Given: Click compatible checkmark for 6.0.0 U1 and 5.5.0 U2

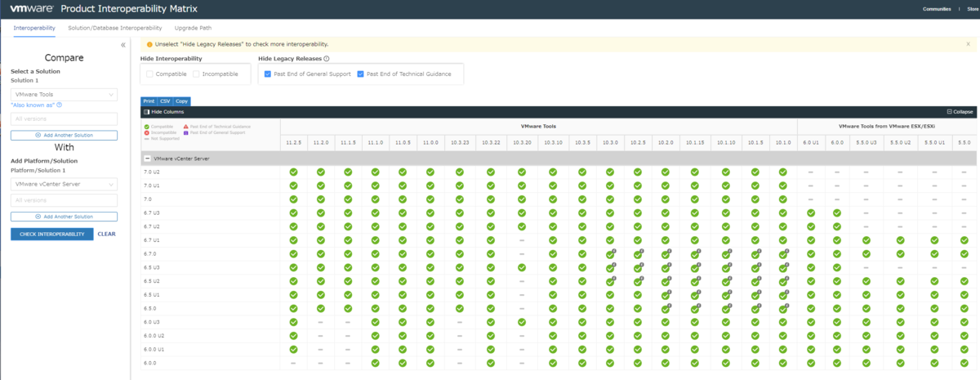Looking at the screenshot, I should (x=901, y=349).
